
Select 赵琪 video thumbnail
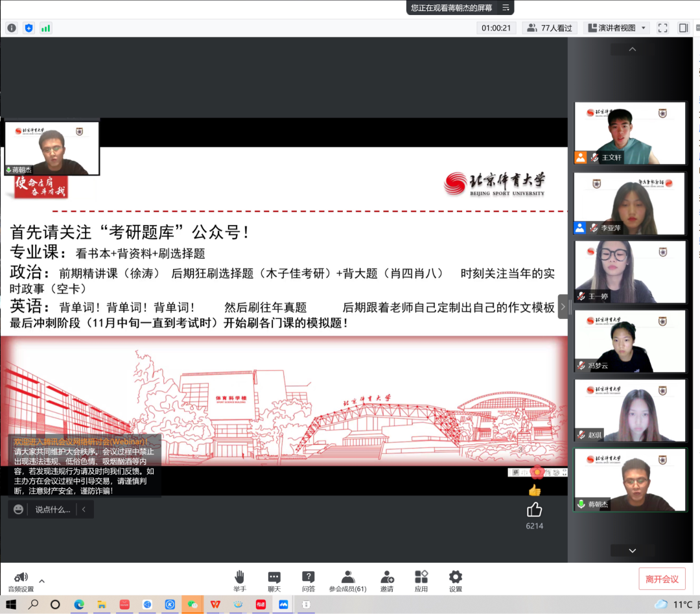coord(630,410)
